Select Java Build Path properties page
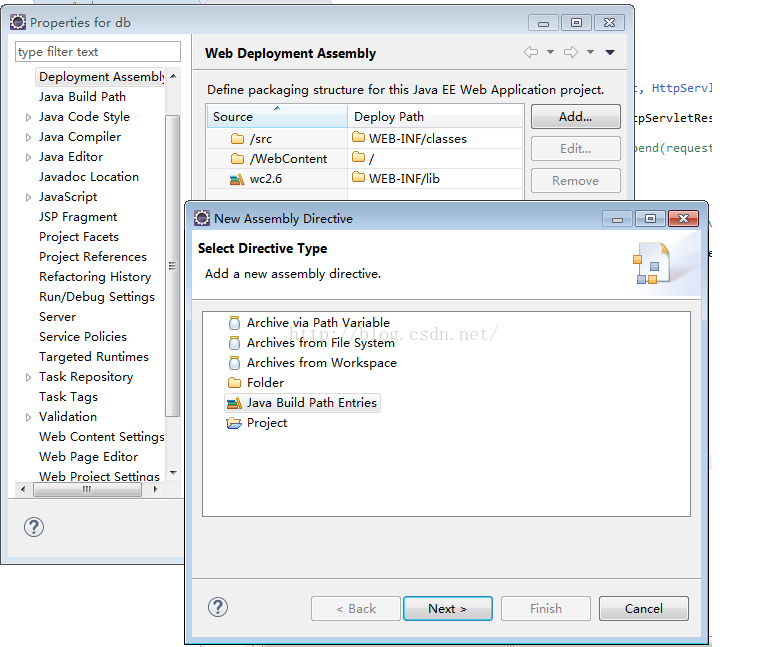Image resolution: width=768 pixels, height=647 pixels. tap(82, 97)
